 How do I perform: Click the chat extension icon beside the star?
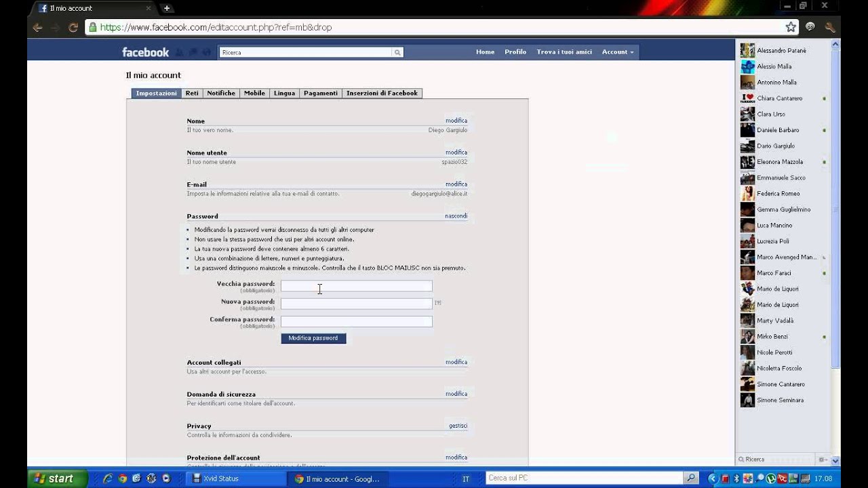[x=810, y=27]
